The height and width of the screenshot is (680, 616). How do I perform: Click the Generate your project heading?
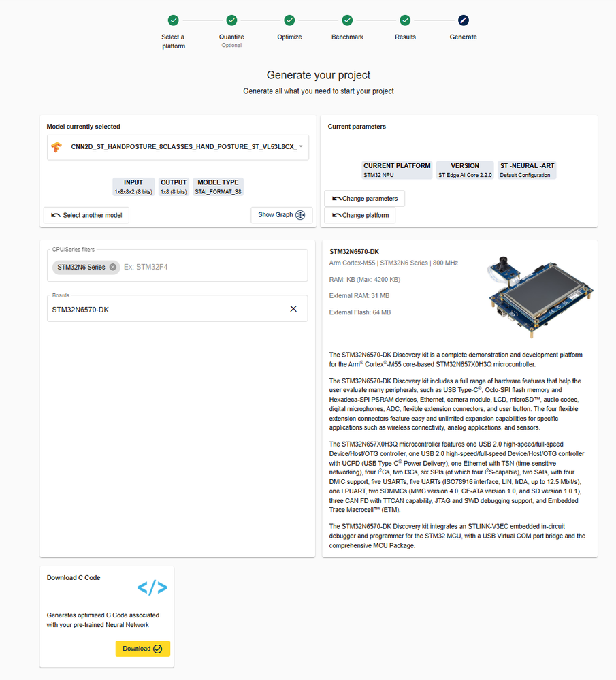coord(319,75)
